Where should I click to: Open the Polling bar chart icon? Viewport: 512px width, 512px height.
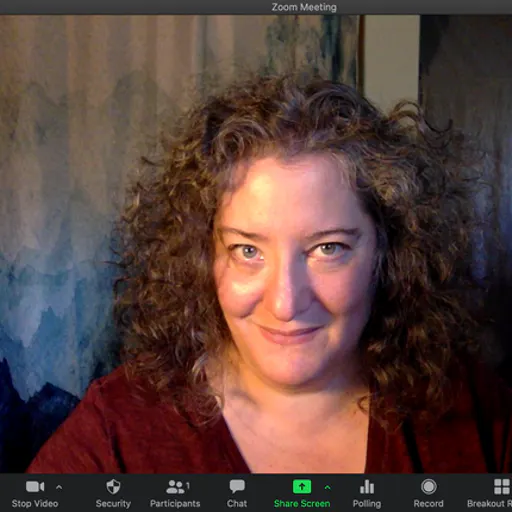[367, 487]
